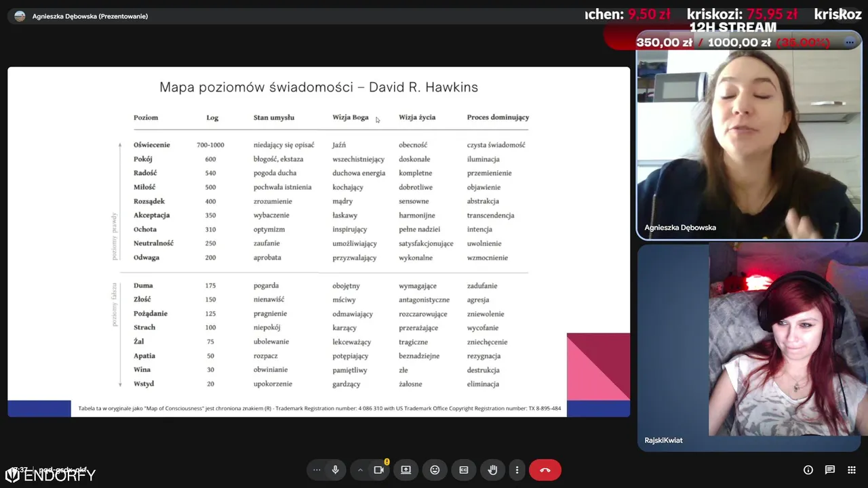Click the 'Wizja życia' column header

pos(417,117)
